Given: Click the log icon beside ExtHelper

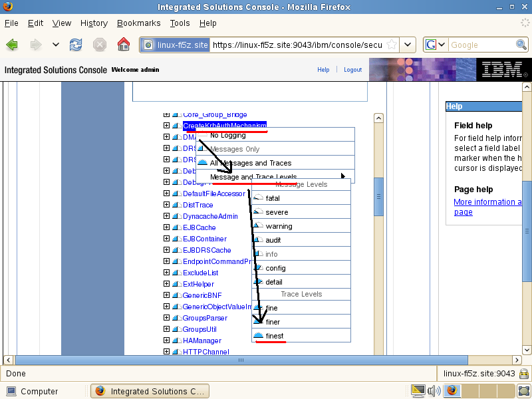Looking at the screenshot, I should [176, 284].
